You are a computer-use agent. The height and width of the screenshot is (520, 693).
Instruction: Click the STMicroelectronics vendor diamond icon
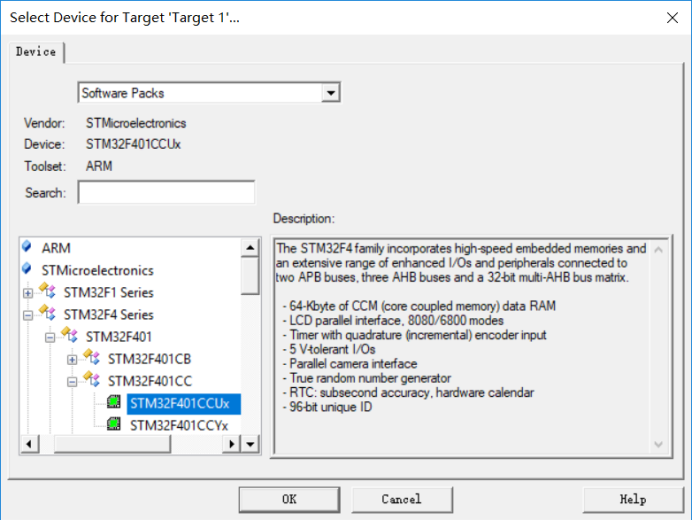(x=27, y=269)
